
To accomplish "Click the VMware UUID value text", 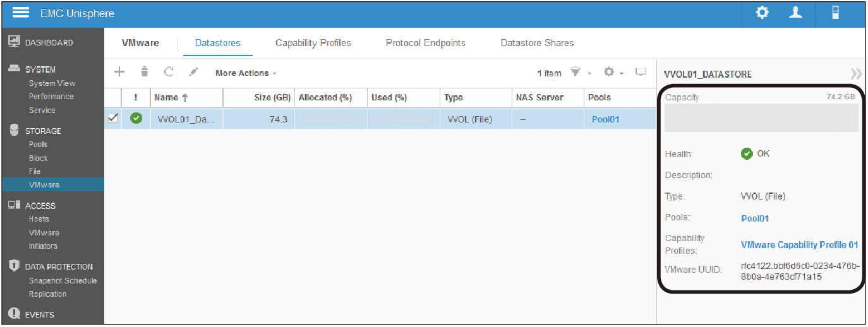I will click(800, 271).
